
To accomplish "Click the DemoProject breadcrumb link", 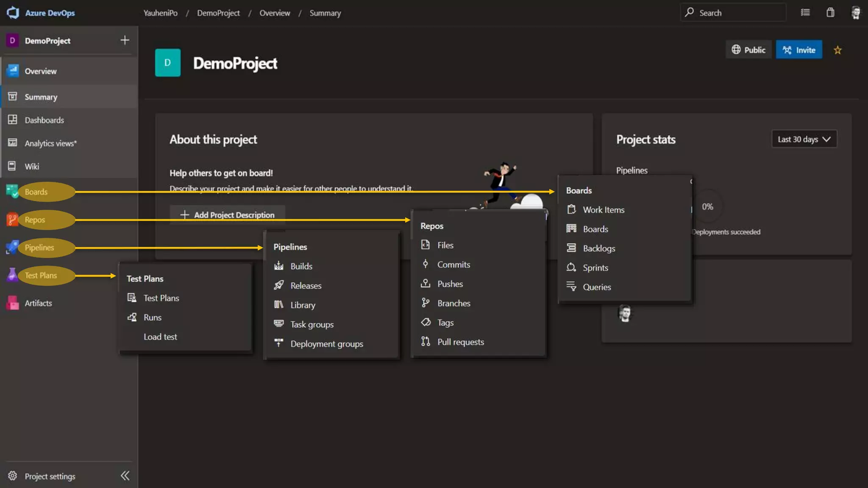I will click(x=218, y=13).
